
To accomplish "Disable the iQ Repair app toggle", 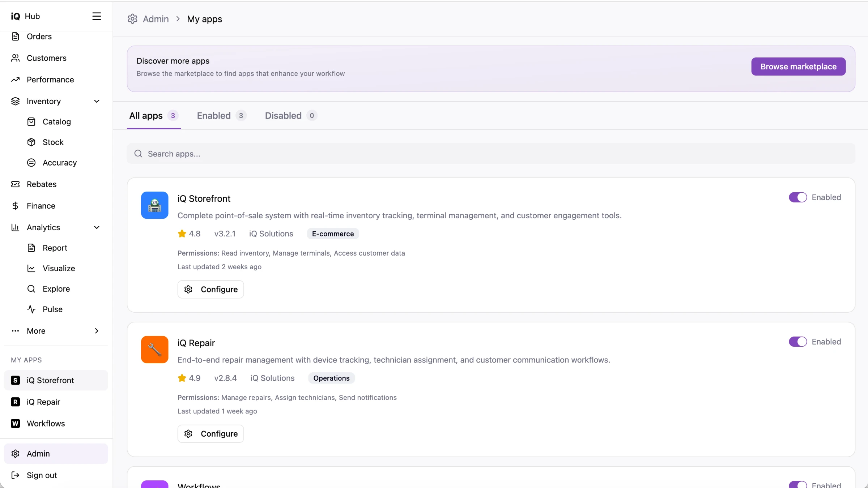I will [x=797, y=342].
